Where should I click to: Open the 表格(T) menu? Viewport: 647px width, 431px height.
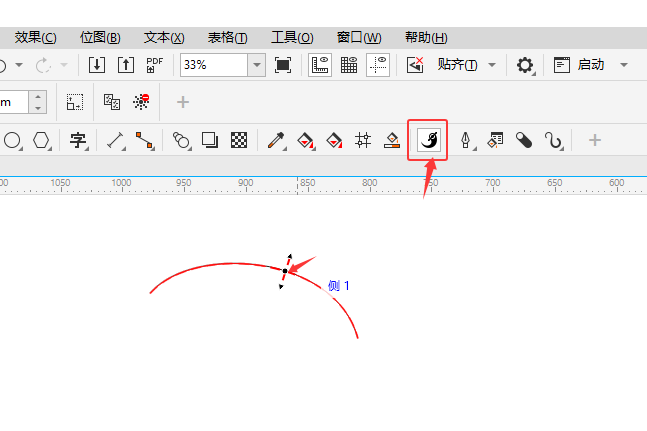point(228,38)
